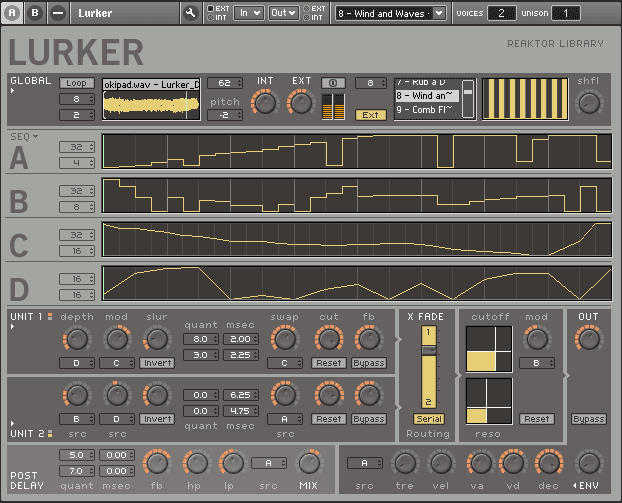The height and width of the screenshot is (503, 622).
Task: Adjust the shfl knob
Action: [589, 103]
